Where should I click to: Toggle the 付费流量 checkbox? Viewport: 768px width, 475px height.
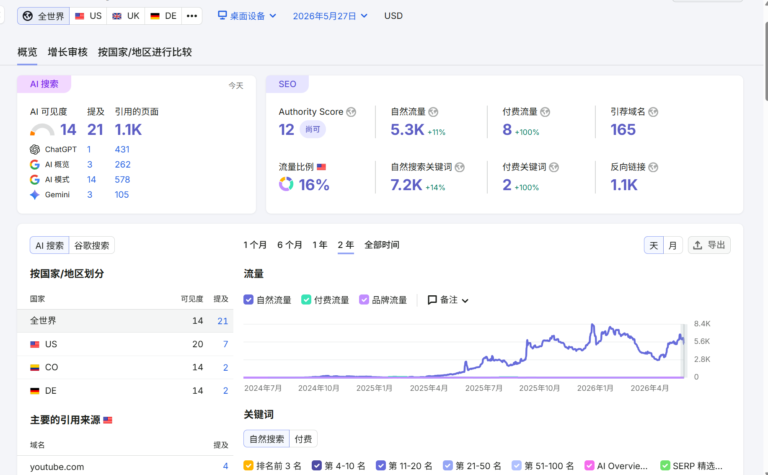tap(306, 300)
